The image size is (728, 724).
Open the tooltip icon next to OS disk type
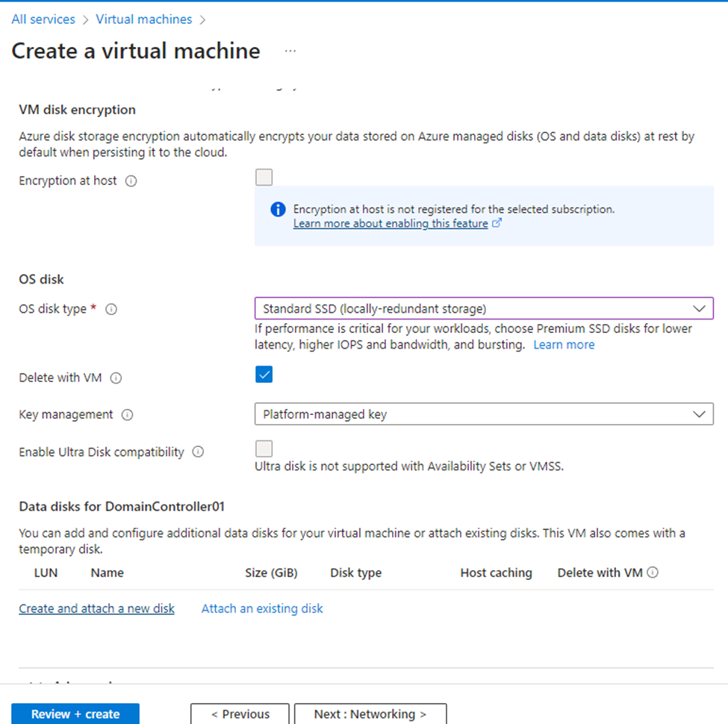111,309
